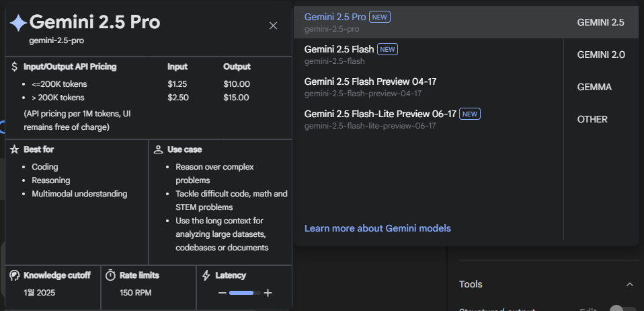Click Use the long context bullet
The image size is (644, 311).
(223, 234)
